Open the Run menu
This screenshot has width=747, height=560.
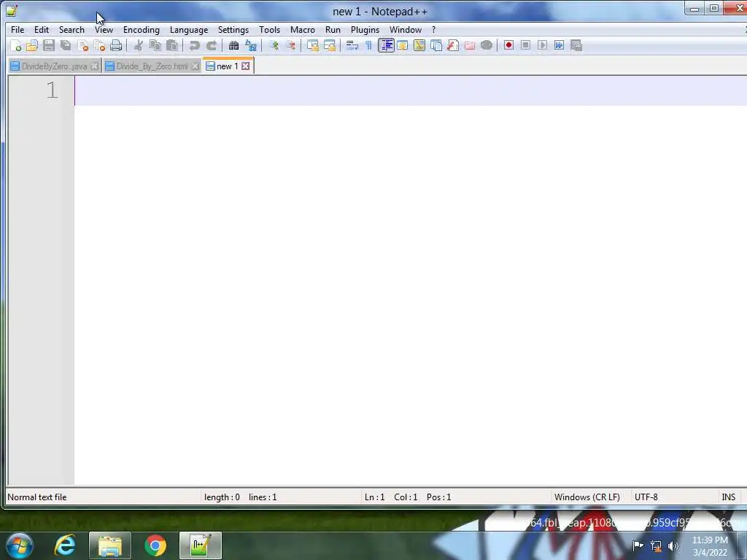pos(333,29)
